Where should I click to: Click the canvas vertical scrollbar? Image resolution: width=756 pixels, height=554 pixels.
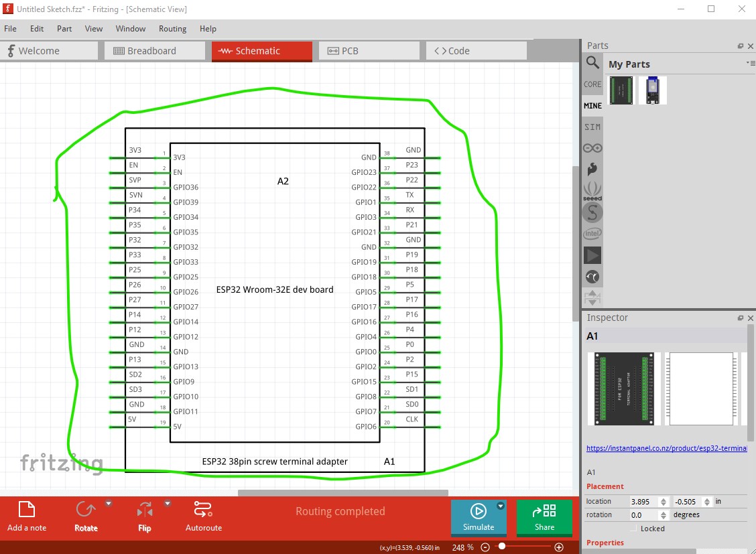pos(575,243)
